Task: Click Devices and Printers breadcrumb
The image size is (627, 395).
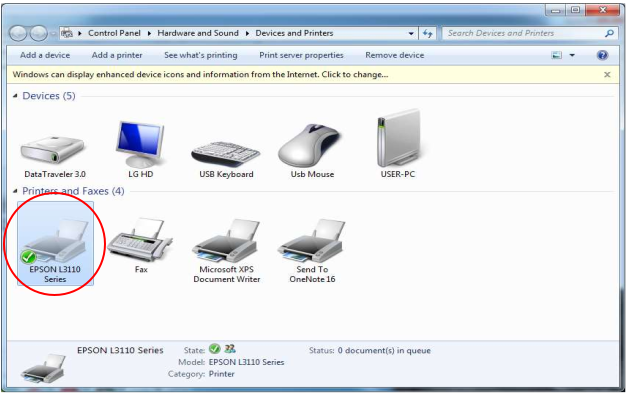Action: (294, 33)
